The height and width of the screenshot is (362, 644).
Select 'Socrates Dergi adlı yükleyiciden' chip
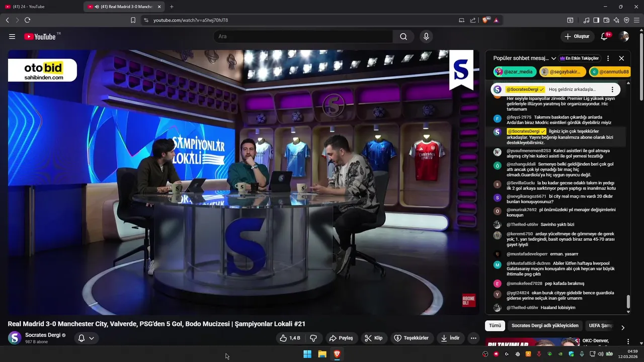[545, 326]
